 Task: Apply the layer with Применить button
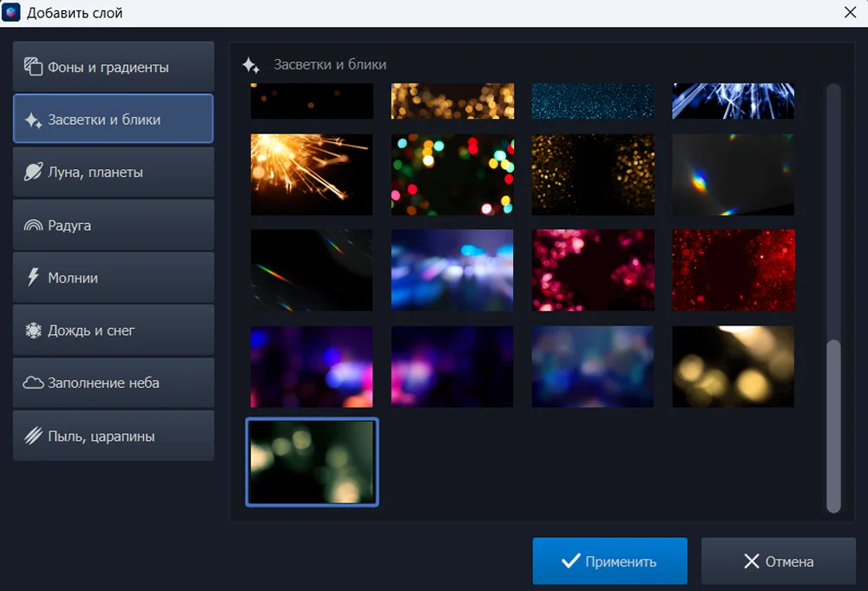(x=610, y=561)
